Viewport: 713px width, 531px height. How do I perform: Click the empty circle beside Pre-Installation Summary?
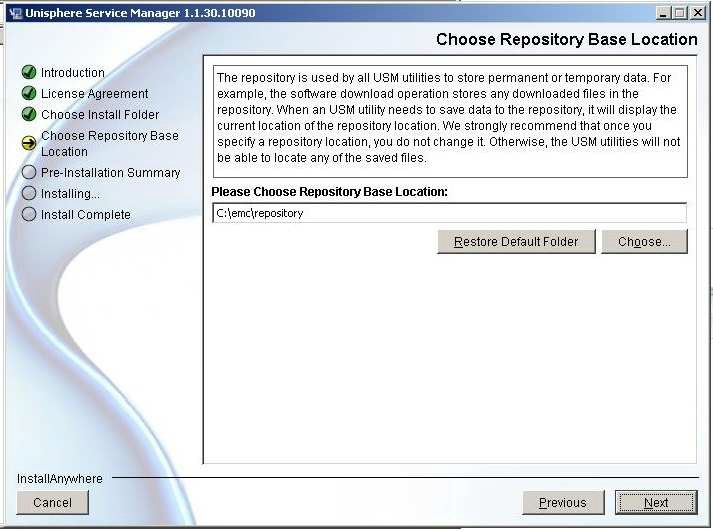[x=29, y=172]
